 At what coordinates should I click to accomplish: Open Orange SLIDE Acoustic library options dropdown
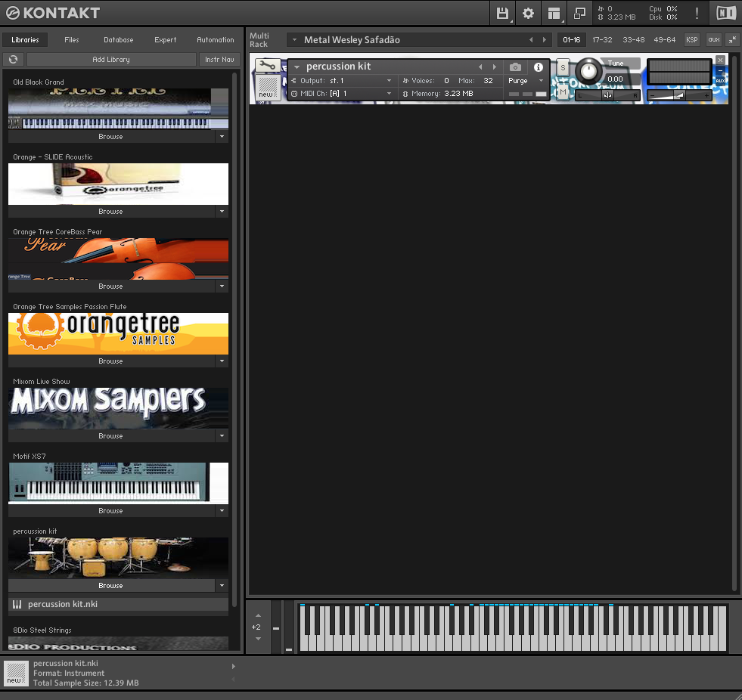click(222, 212)
